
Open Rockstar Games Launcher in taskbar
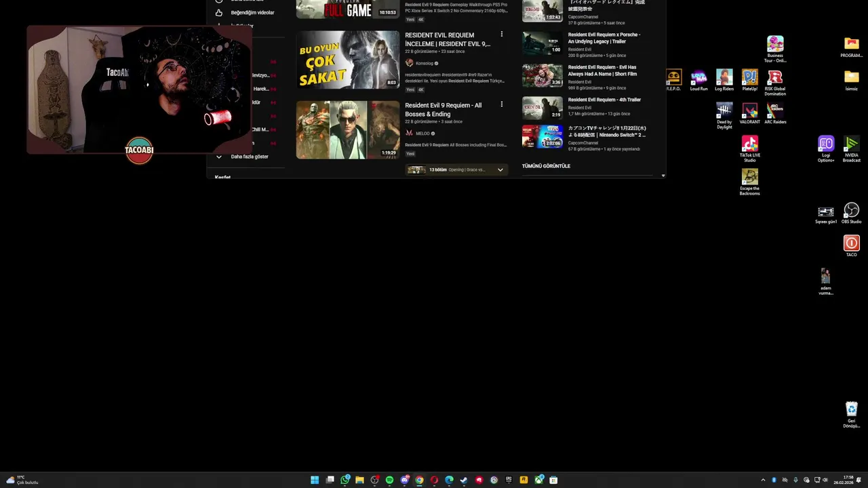(x=524, y=480)
